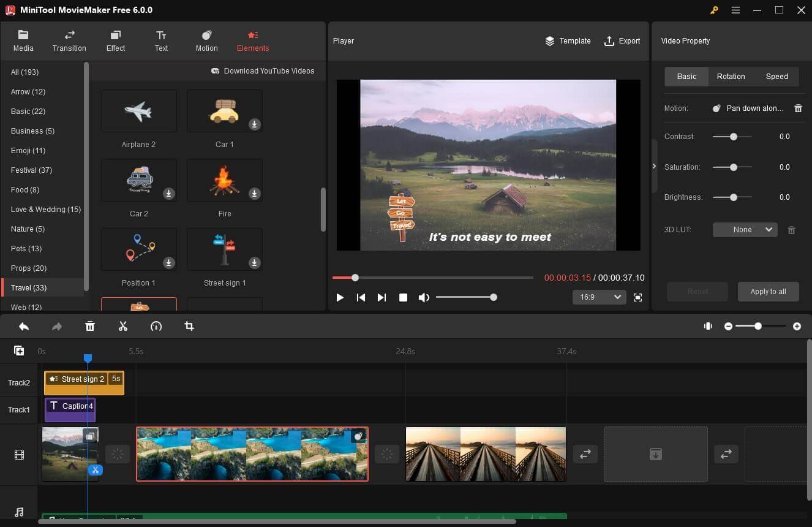Viewport: 812px width, 527px height.
Task: Open the 16:9 aspect ratio dropdown
Action: point(599,297)
